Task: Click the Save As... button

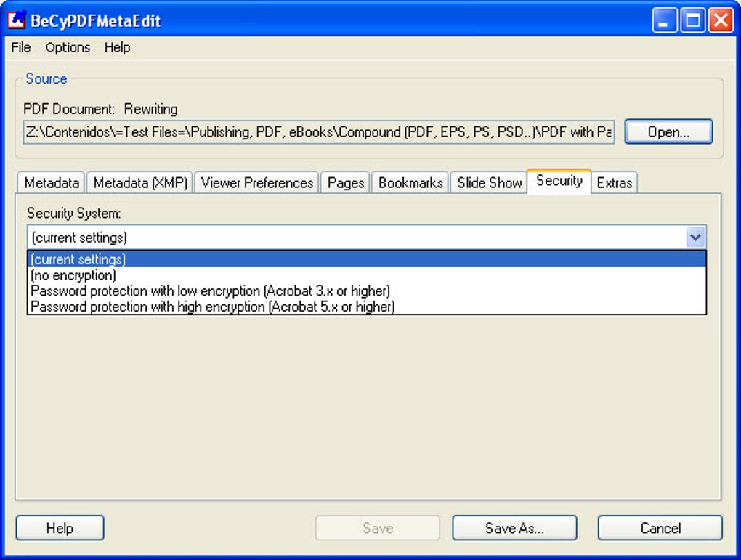Action: (x=514, y=528)
